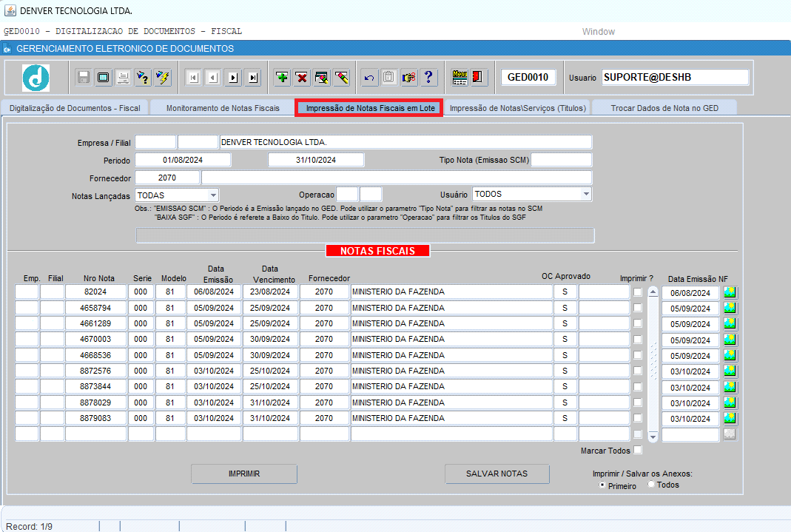
Task: Check Imprimir box for nota 82024
Action: [x=638, y=292]
